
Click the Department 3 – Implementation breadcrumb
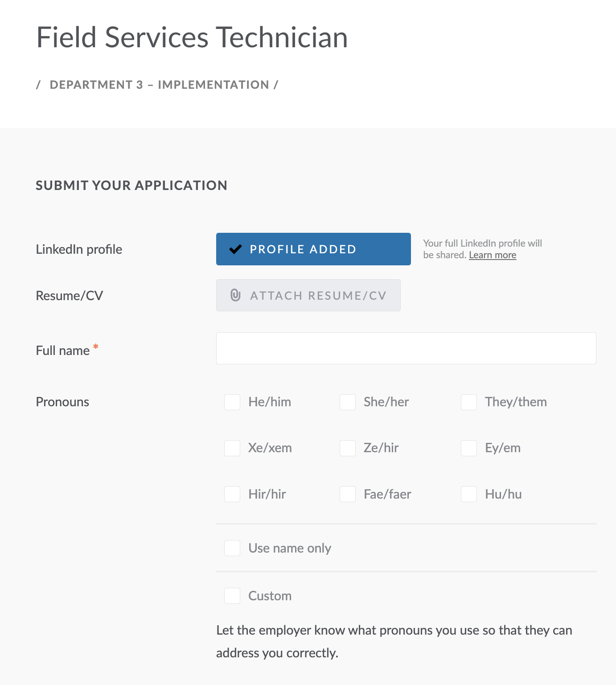point(159,85)
